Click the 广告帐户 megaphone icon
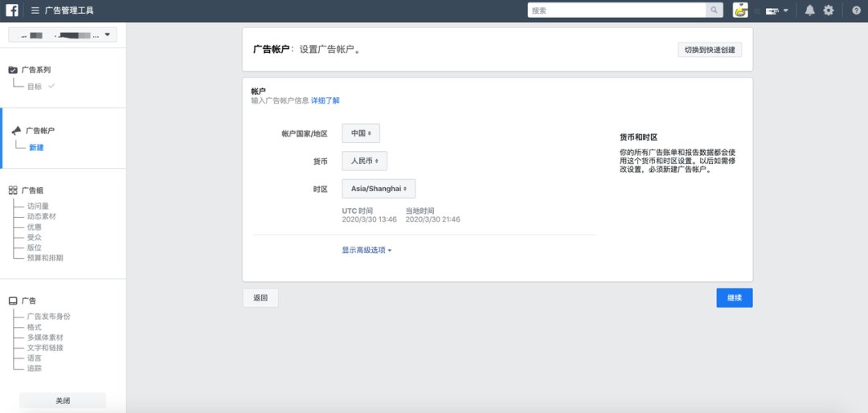 [16, 131]
